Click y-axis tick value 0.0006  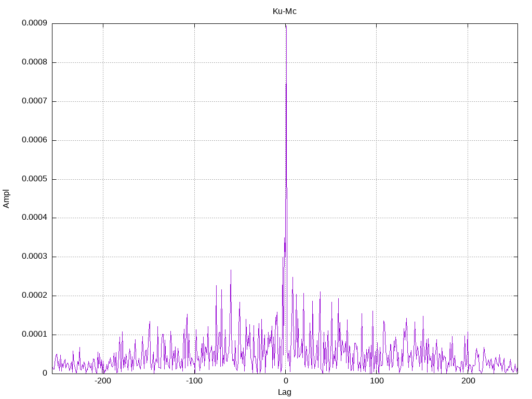coord(35,140)
